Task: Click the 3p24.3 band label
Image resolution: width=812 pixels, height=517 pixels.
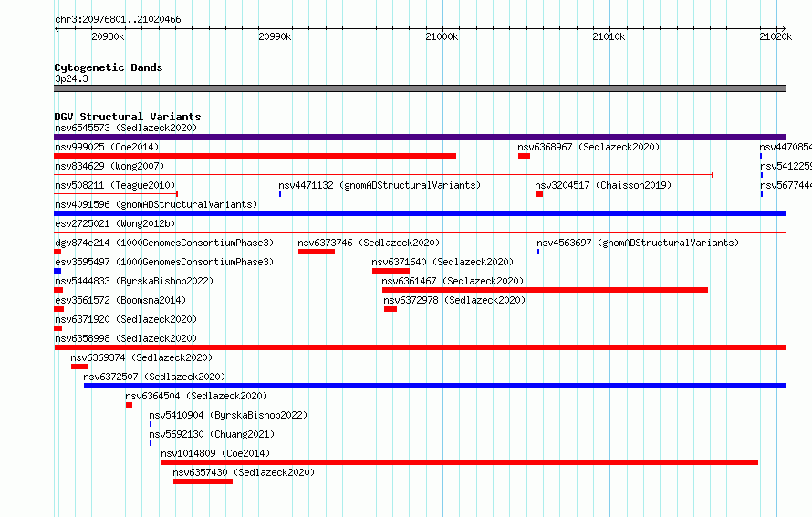Action: click(71, 78)
